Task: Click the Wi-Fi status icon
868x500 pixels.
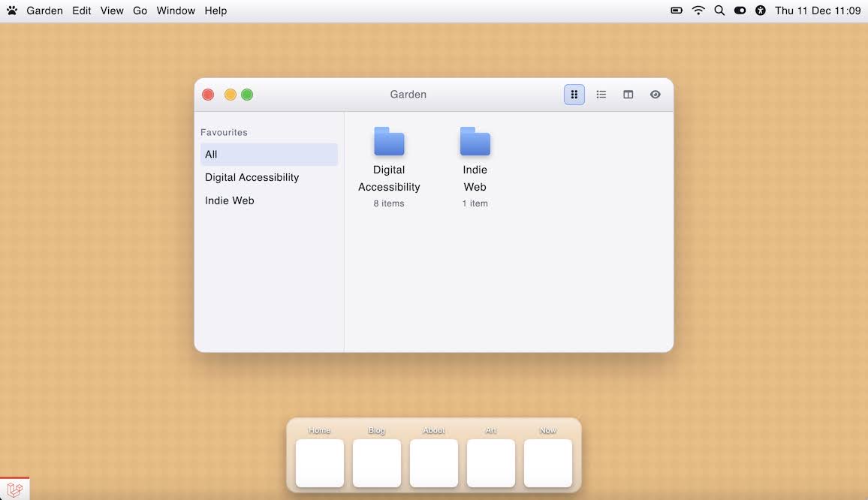Action: 698,11
